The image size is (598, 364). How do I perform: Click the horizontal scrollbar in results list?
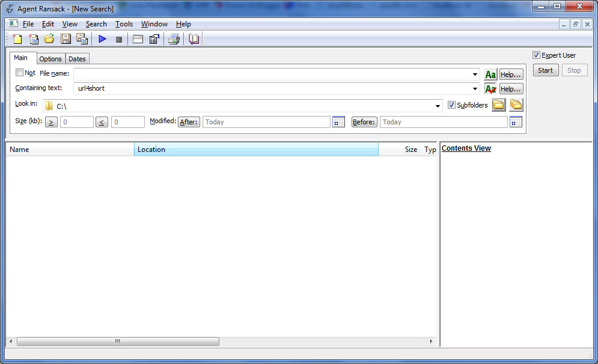118,341
